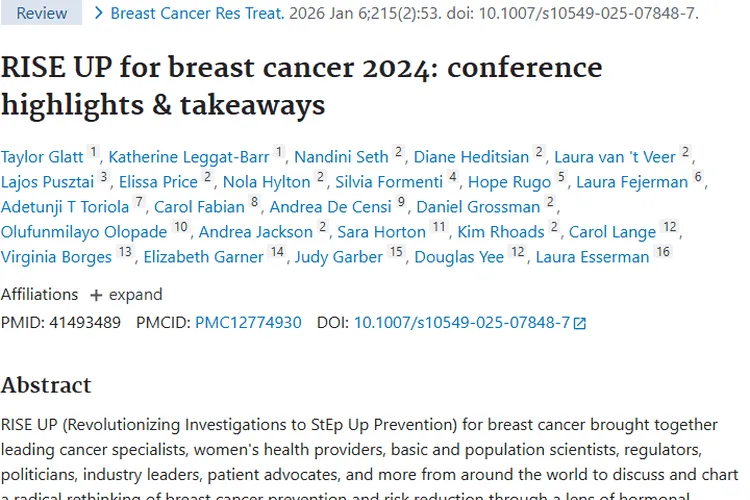Open author Taylor Glatt's link
Image resolution: width=750 pixels, height=500 pixels.
tap(42, 157)
